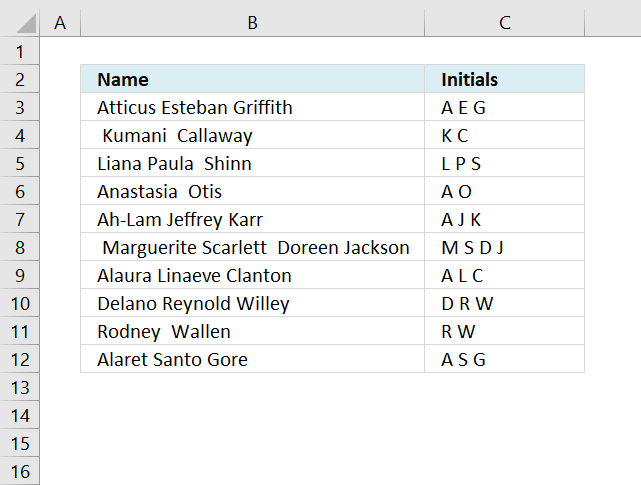This screenshot has width=641, height=485.
Task: Click the Name header cell
Action: [x=252, y=79]
